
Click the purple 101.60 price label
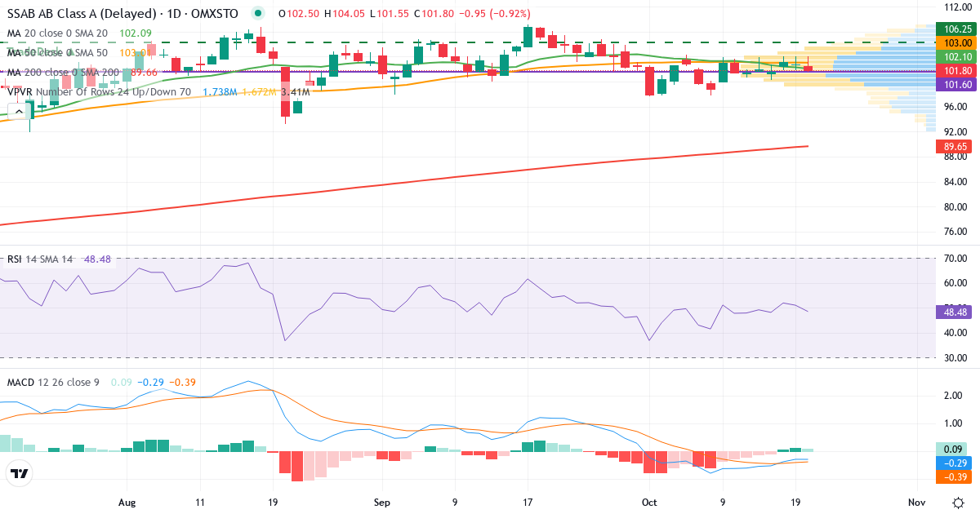pos(957,85)
